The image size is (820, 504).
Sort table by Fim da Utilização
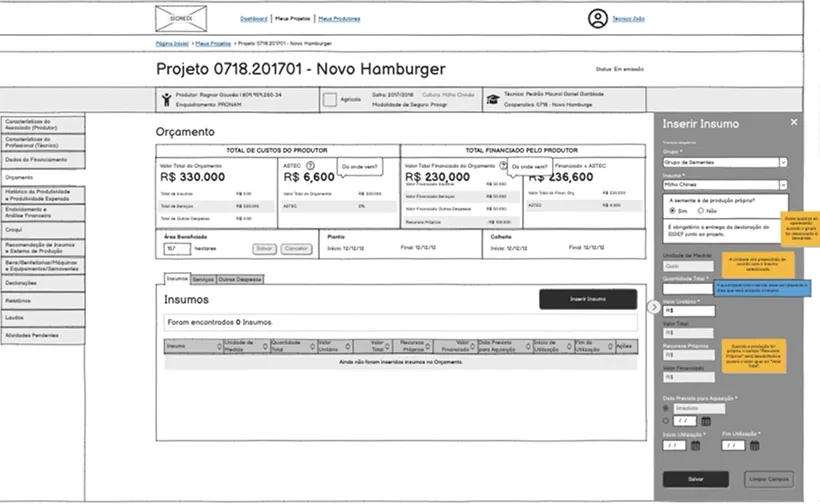pyautogui.click(x=610, y=346)
